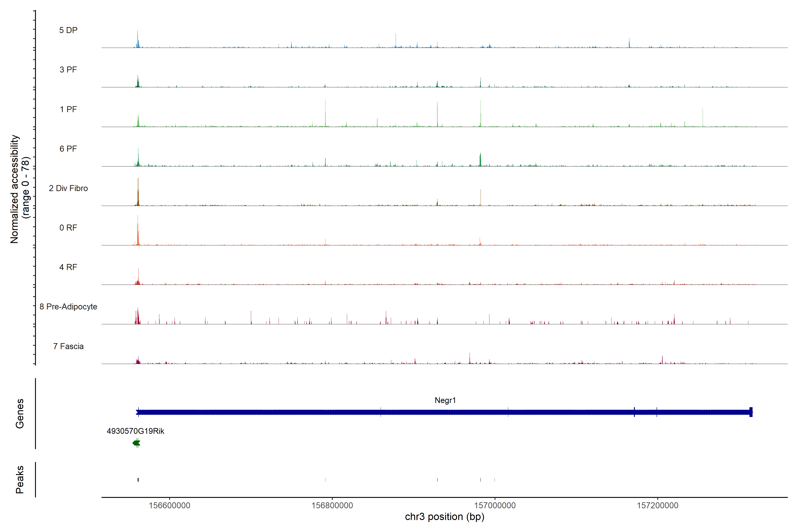This screenshot has height=532, width=798.
Task: Click the green 4930570G19Rik gene arrow
Action: click(136, 443)
